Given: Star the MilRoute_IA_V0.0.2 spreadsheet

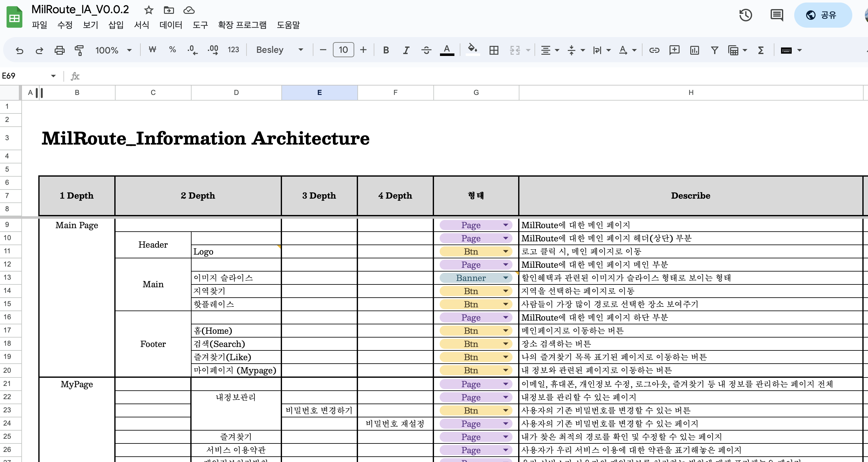Looking at the screenshot, I should (x=148, y=10).
